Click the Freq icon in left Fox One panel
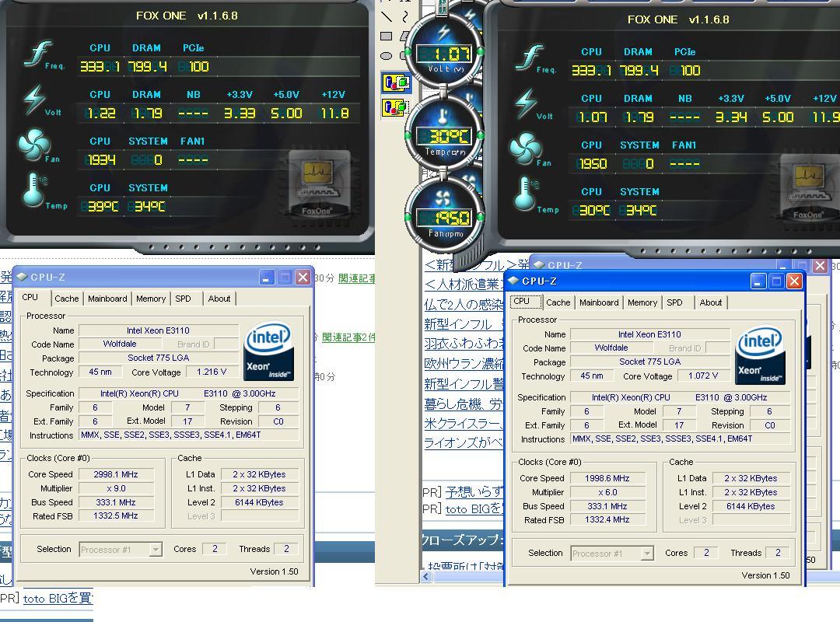 point(39,54)
